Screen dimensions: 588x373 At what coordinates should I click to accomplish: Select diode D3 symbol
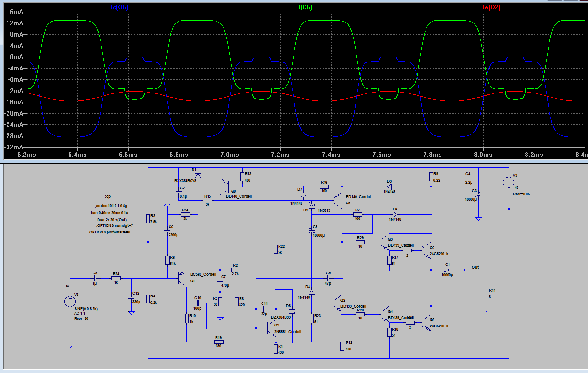point(389,186)
